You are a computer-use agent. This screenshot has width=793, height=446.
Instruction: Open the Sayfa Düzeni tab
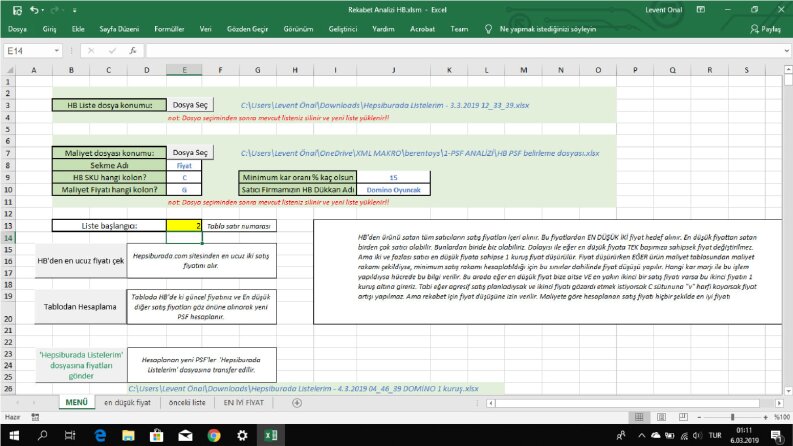coord(119,29)
